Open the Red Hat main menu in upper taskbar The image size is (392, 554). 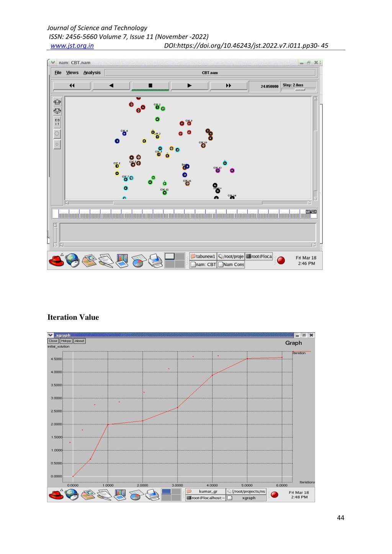(56, 261)
